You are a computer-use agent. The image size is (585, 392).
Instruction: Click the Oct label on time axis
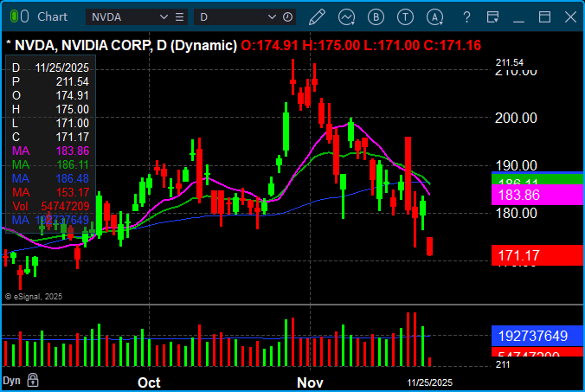[x=149, y=382]
